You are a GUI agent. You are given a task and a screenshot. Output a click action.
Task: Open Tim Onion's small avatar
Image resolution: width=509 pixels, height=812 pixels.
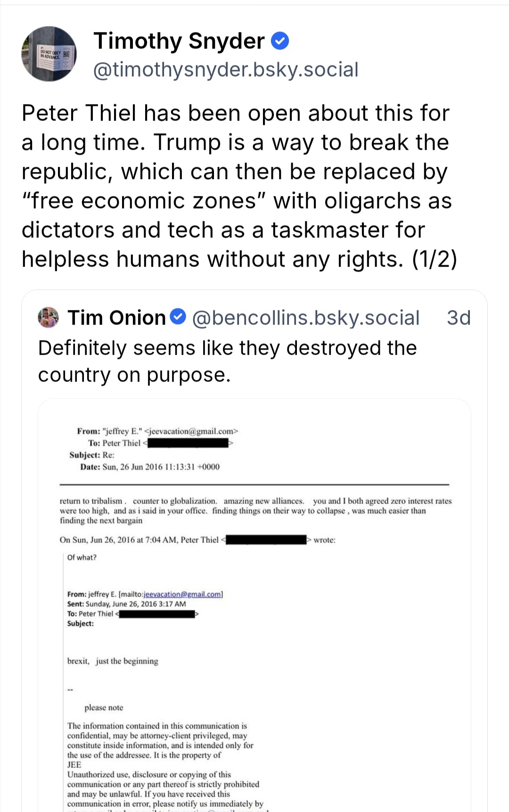coord(48,317)
